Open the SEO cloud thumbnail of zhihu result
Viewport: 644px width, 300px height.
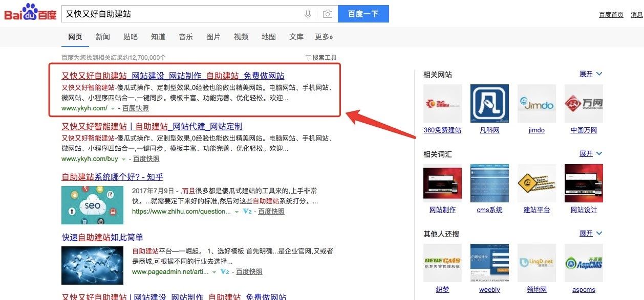[92, 205]
